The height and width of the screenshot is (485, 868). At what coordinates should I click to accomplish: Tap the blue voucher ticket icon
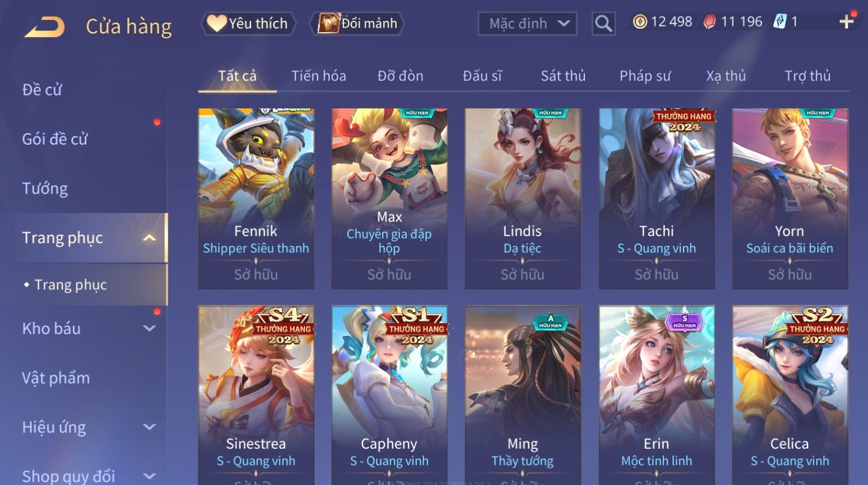pos(780,22)
